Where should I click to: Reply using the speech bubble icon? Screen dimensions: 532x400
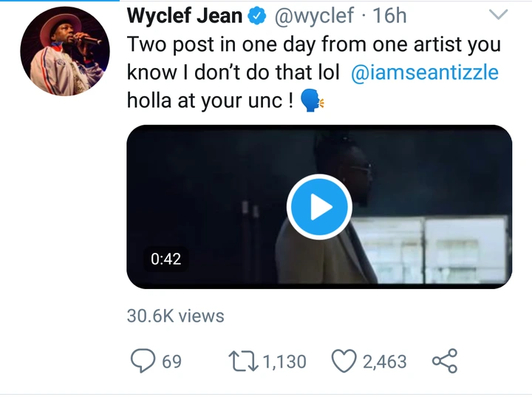[142, 361]
